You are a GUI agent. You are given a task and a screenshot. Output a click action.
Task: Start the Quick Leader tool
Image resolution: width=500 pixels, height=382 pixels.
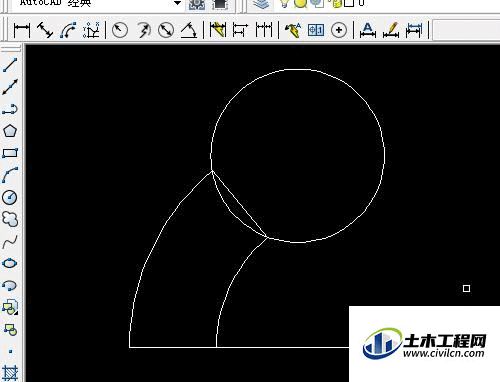click(293, 30)
